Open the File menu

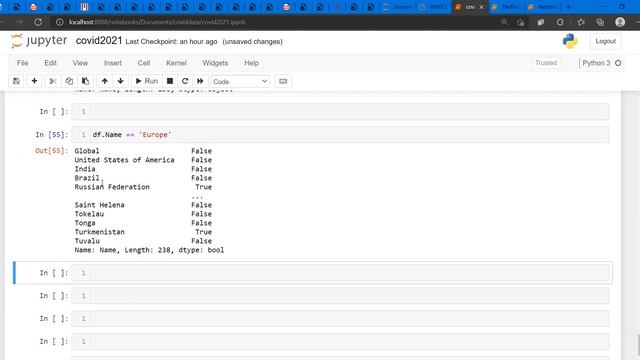coord(22,63)
